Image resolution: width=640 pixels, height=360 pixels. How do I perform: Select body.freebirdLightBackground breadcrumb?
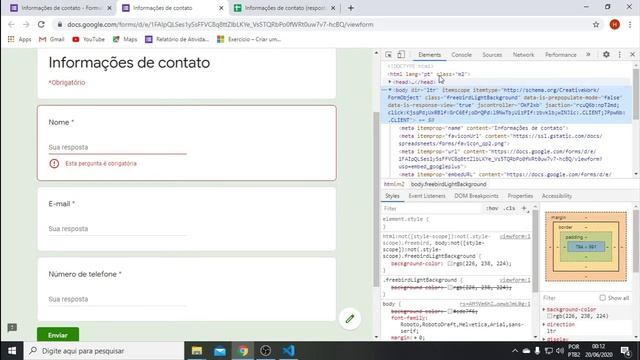448,184
